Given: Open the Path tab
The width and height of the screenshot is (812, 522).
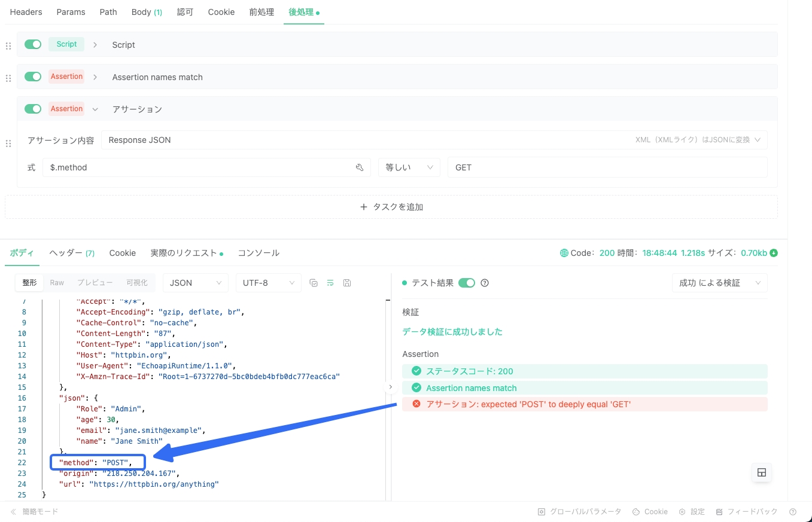Looking at the screenshot, I should 108,12.
